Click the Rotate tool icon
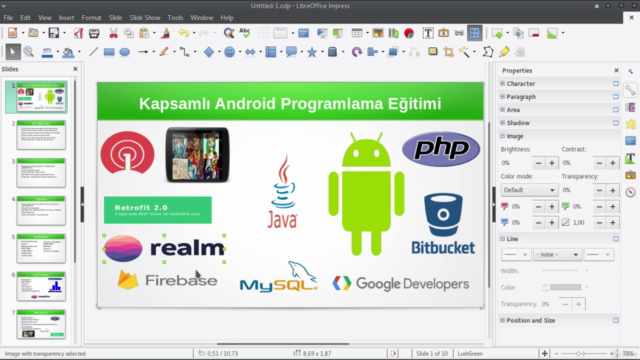The image size is (640, 360). 357,52
